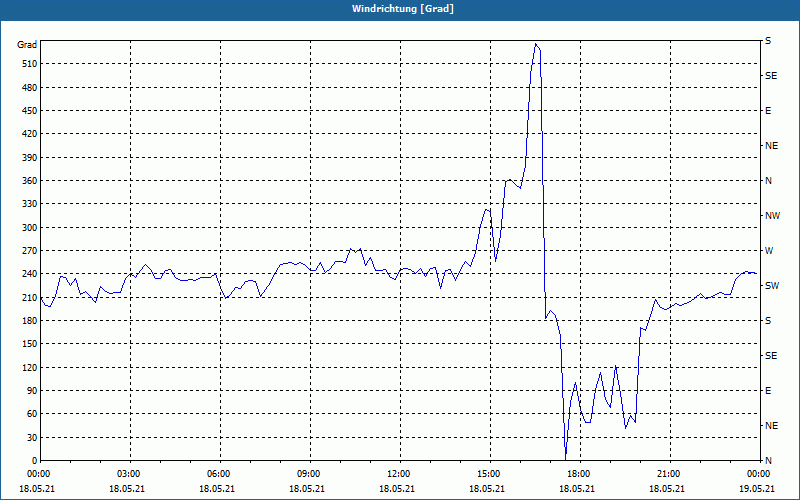Pick the 420 label on the left axis
800x500 pixels.
(x=29, y=134)
